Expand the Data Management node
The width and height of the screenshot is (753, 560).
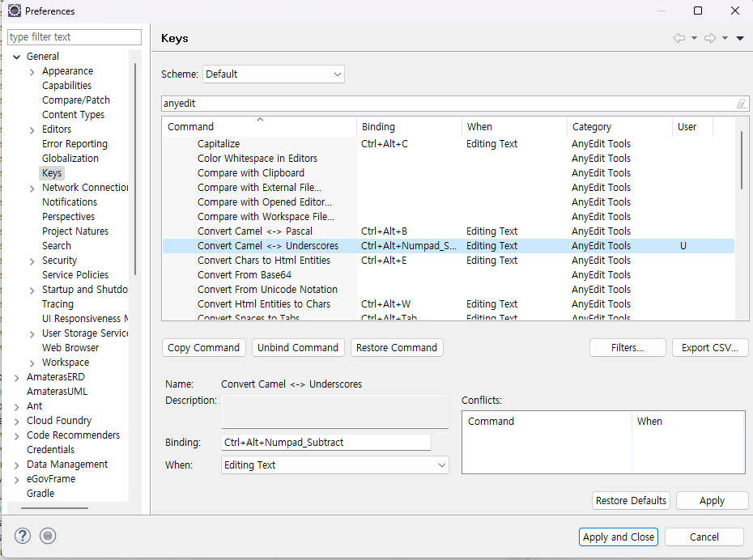point(16,465)
